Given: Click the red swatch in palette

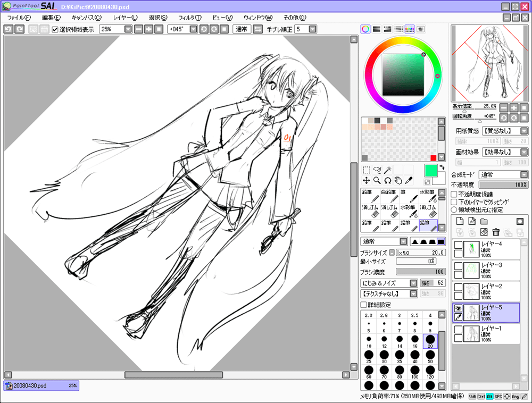Looking at the screenshot, I should coord(433,158).
